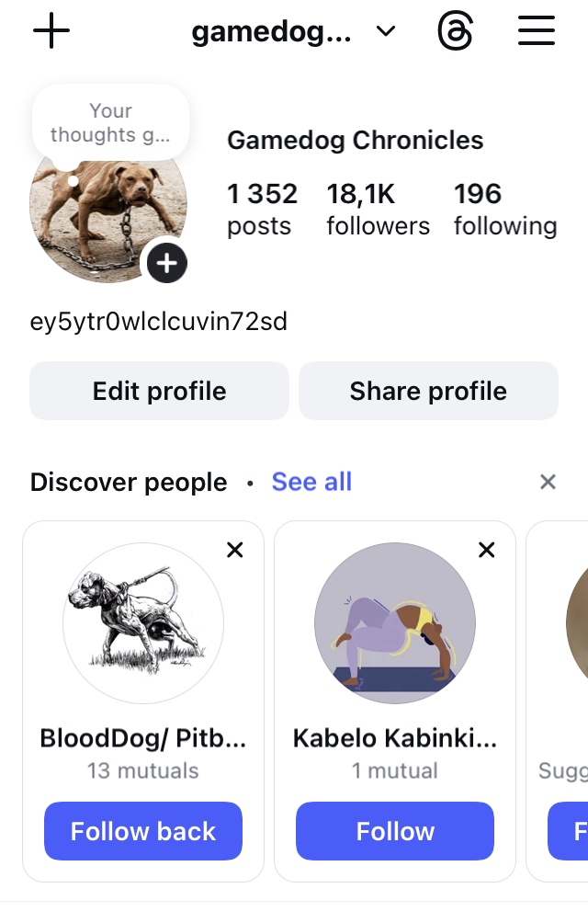
Task: Remove Kabelo Kabinki suggestion card
Action: pos(487,550)
